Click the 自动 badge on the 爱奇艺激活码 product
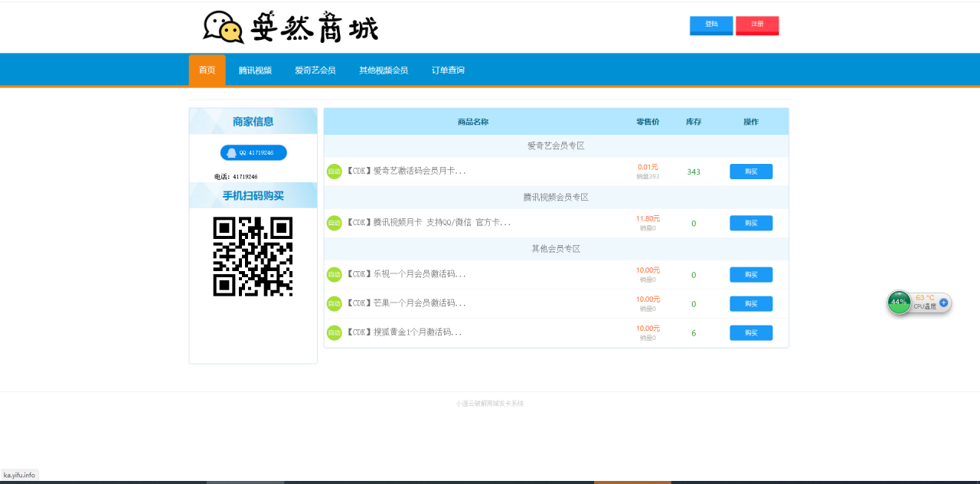Screen dimensions: 980x484 click(x=334, y=171)
